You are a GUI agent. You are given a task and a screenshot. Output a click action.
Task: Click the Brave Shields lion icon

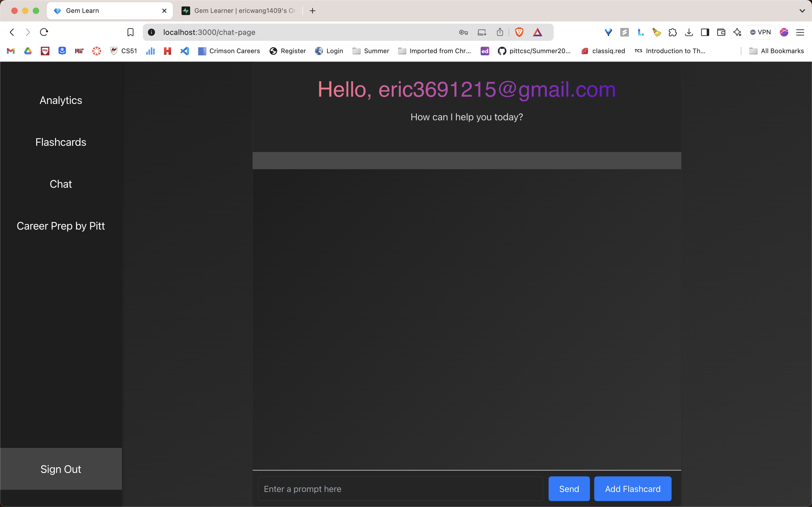pyautogui.click(x=519, y=32)
